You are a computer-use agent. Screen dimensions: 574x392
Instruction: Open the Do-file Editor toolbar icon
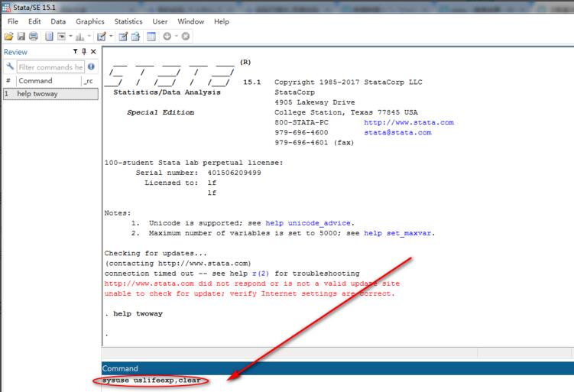(x=102, y=36)
